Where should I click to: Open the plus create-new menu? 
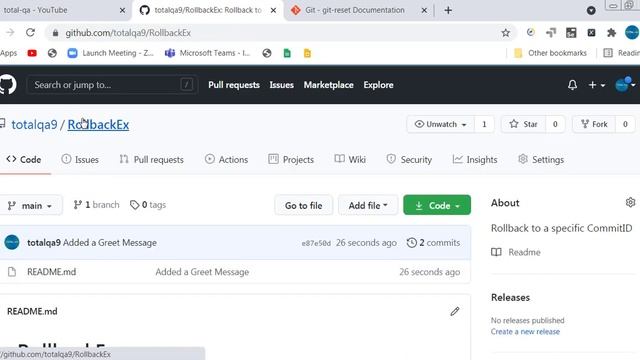click(596, 85)
